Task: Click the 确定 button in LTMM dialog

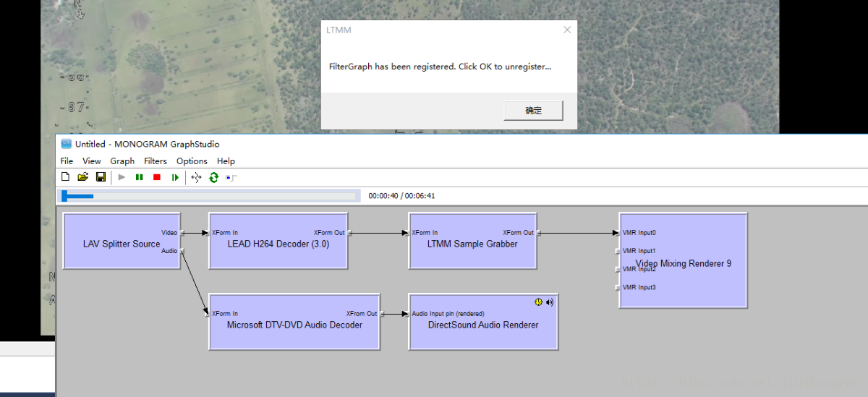Action: 533,111
